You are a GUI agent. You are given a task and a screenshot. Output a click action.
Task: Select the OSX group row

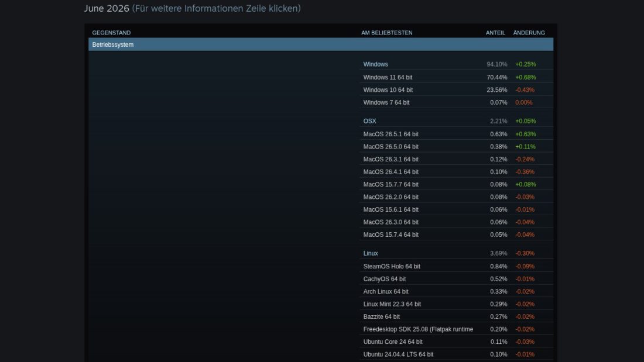point(456,121)
